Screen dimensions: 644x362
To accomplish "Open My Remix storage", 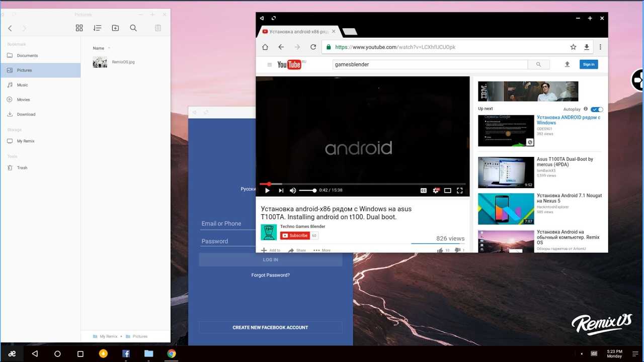I will [x=40, y=141].
